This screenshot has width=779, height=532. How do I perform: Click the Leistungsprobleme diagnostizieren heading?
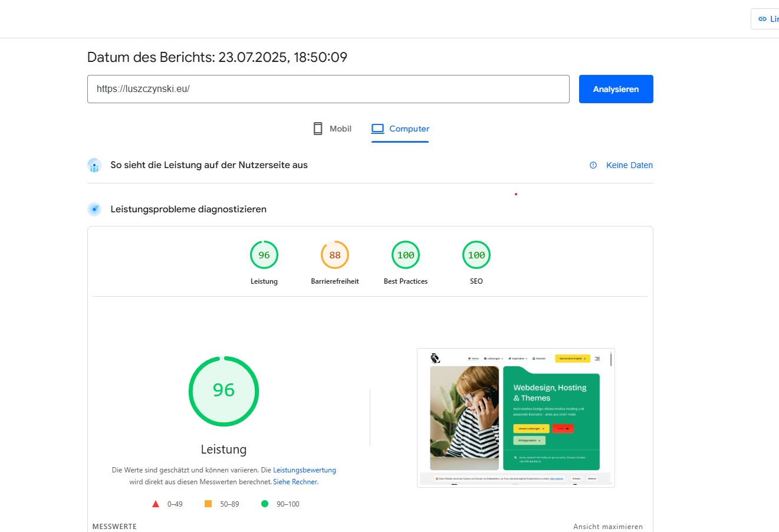coord(188,209)
